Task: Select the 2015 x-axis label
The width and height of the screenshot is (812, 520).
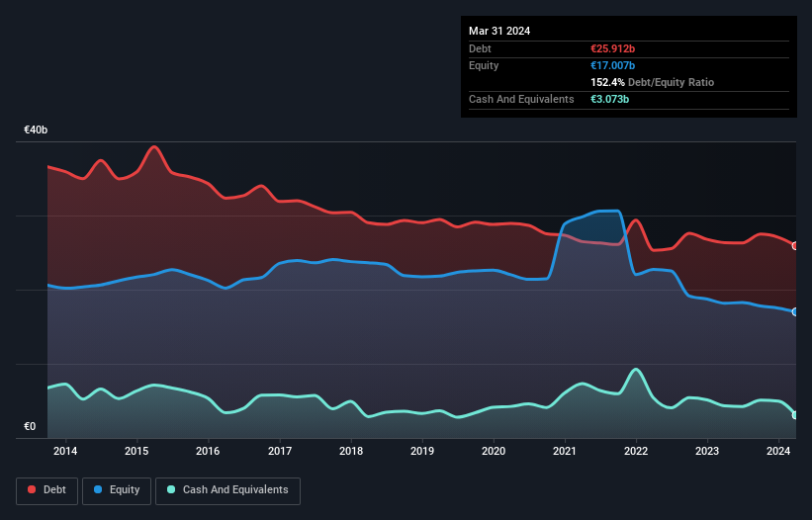Action: tap(136, 451)
